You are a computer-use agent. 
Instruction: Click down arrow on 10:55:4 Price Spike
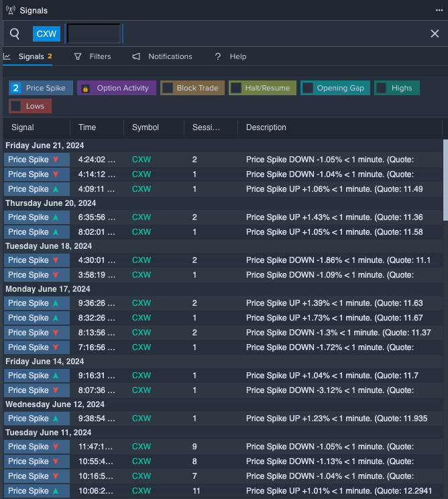tap(56, 461)
